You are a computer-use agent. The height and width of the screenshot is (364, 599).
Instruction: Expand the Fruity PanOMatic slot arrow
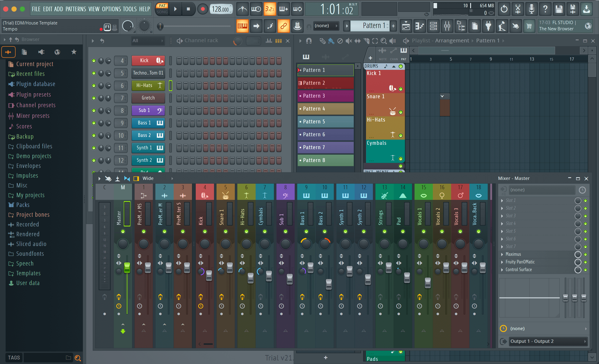point(502,262)
